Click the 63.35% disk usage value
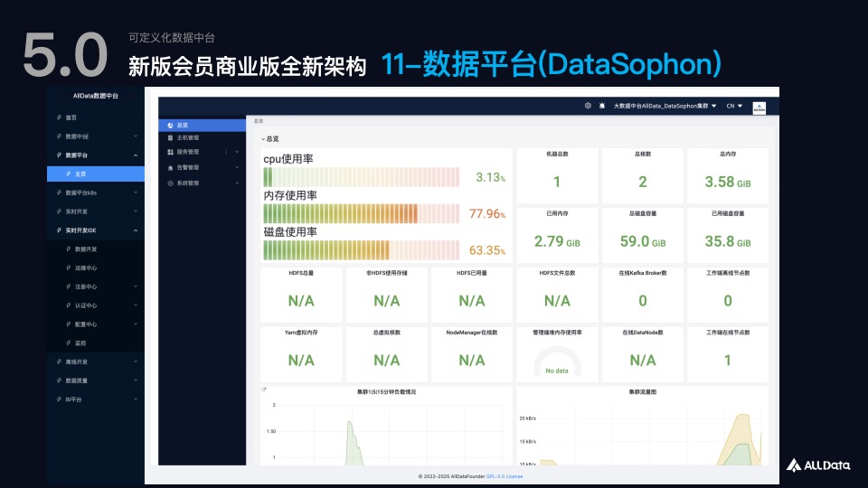 [x=487, y=250]
